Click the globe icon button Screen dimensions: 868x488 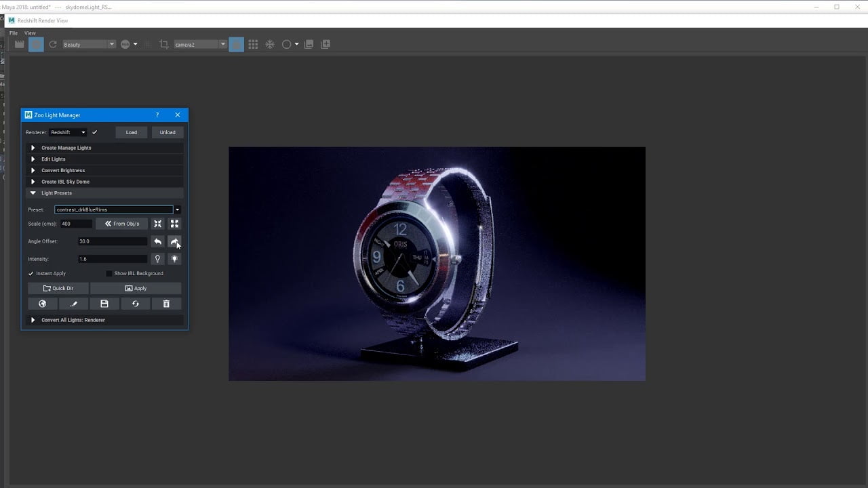(43, 304)
